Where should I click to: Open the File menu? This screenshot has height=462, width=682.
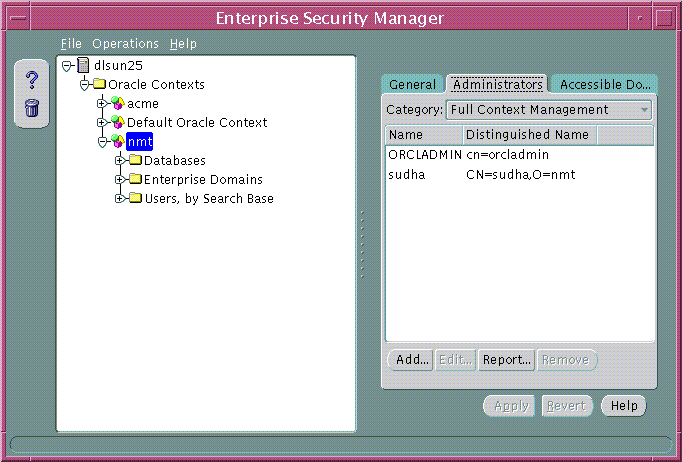pos(70,44)
